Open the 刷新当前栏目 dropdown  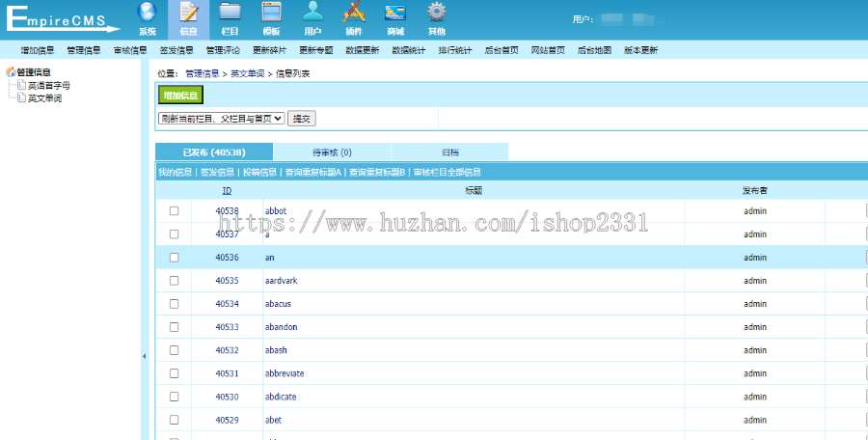coord(222,119)
